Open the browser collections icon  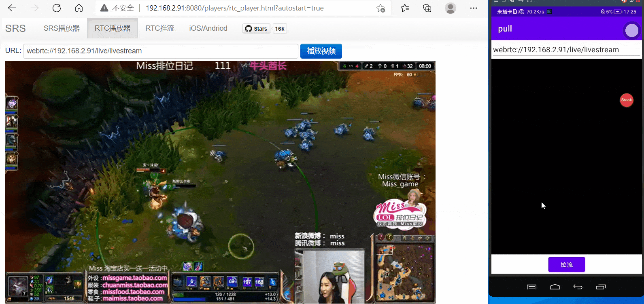coord(427,8)
